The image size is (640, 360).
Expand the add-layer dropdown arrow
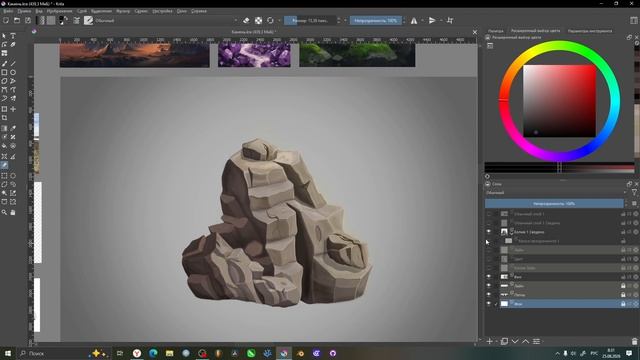pos(497,341)
